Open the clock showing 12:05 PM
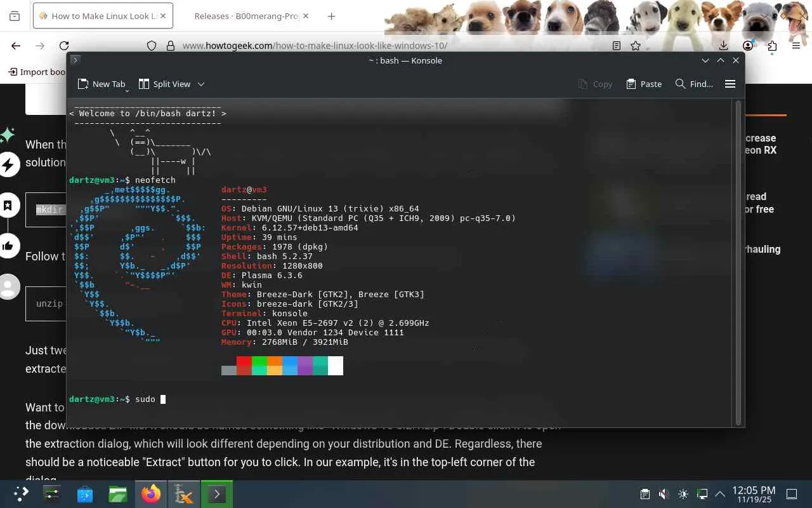 click(x=754, y=494)
